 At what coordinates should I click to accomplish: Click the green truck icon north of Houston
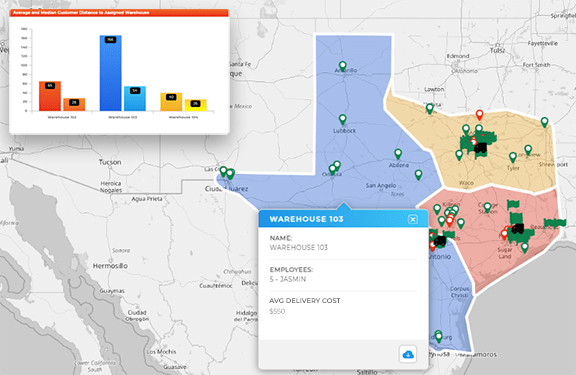[x=514, y=204]
